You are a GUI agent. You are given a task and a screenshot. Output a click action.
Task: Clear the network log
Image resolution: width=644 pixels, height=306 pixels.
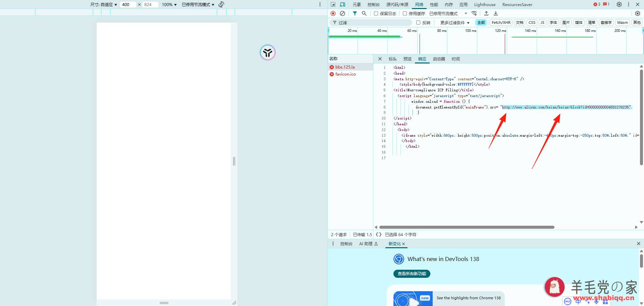pyautogui.click(x=342, y=13)
